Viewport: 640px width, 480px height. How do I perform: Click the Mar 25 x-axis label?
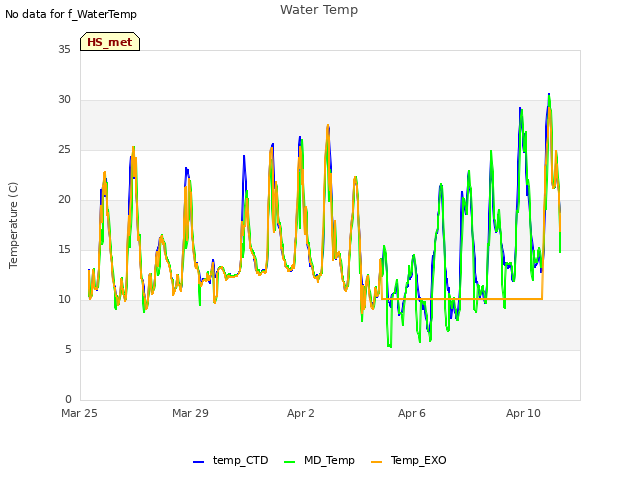[x=79, y=413]
